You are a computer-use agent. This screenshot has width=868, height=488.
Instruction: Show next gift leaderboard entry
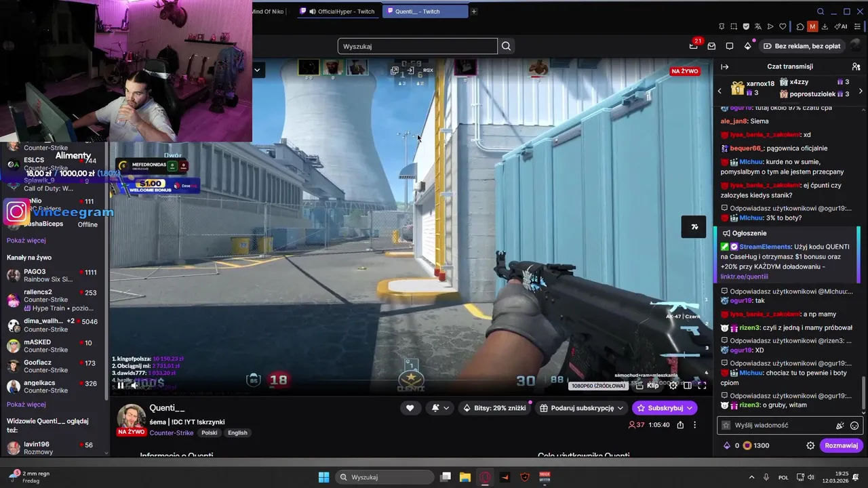861,91
